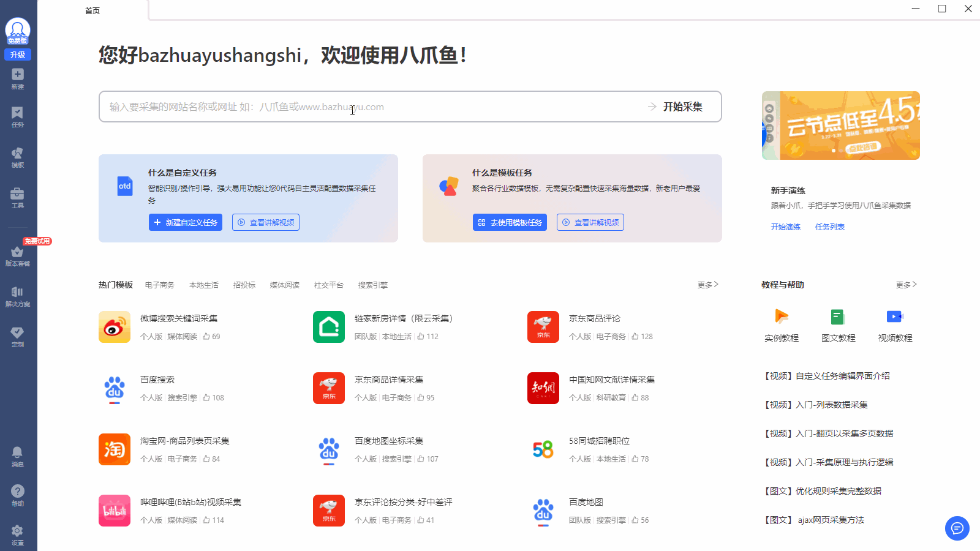This screenshot has height=551, width=980.
Task: Click 新建自定义任务 button
Action: tap(186, 222)
